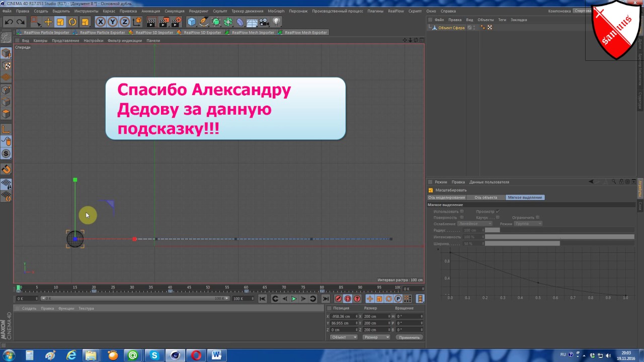
Task: Toggle Z axis lock
Action: 124,22
